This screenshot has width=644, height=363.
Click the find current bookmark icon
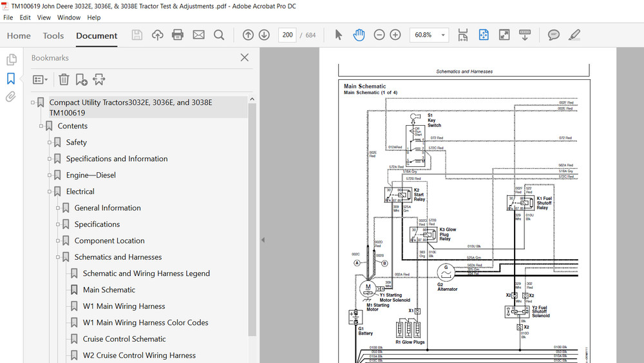coord(99,79)
